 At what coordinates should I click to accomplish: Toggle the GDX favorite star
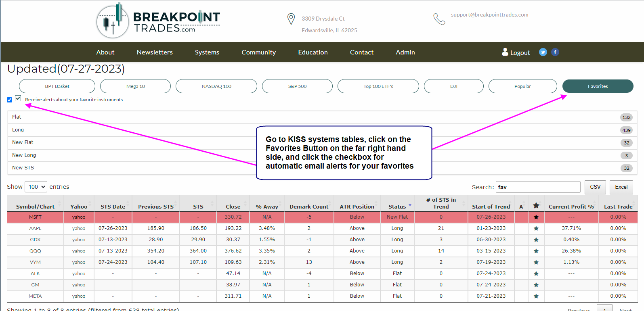pos(536,240)
